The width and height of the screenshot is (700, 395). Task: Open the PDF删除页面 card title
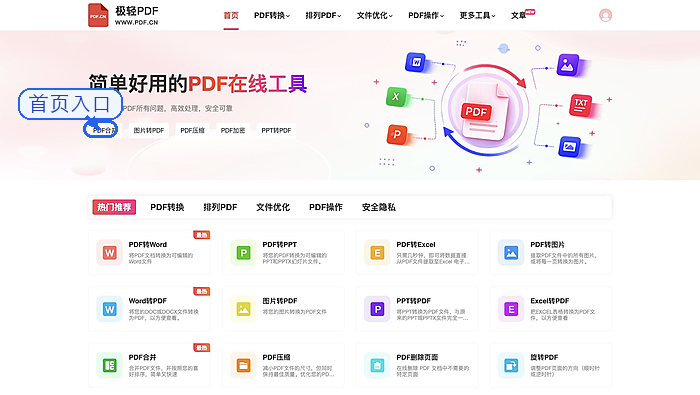tap(417, 357)
